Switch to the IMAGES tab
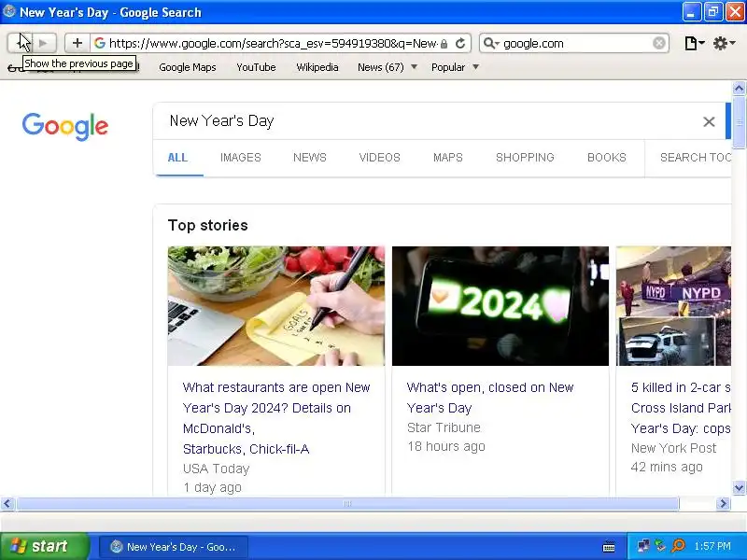Image resolution: width=747 pixels, height=560 pixels. (241, 158)
